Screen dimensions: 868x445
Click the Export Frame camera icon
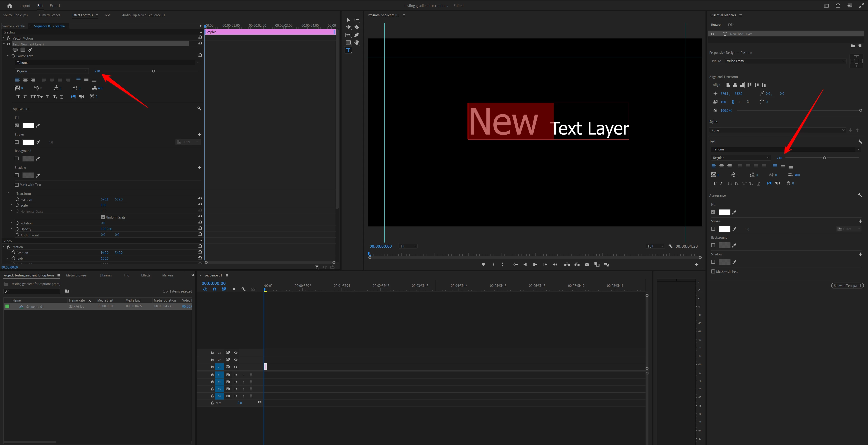pos(587,264)
